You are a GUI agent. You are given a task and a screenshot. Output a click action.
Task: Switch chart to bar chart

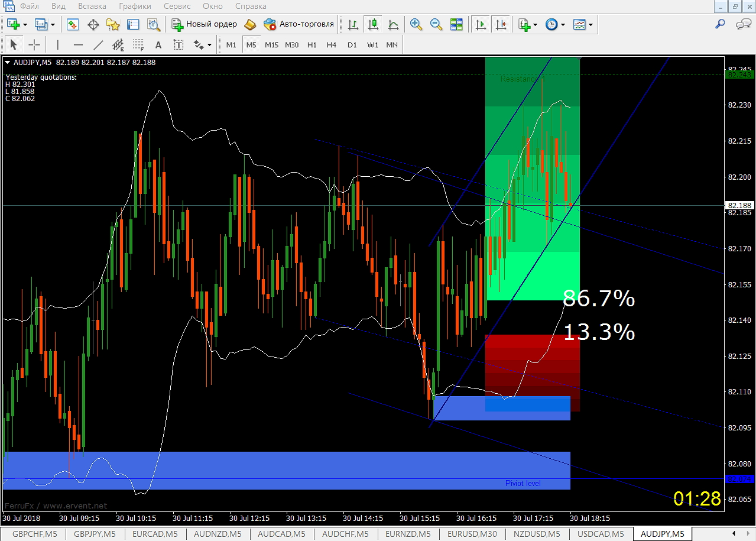pyautogui.click(x=353, y=24)
